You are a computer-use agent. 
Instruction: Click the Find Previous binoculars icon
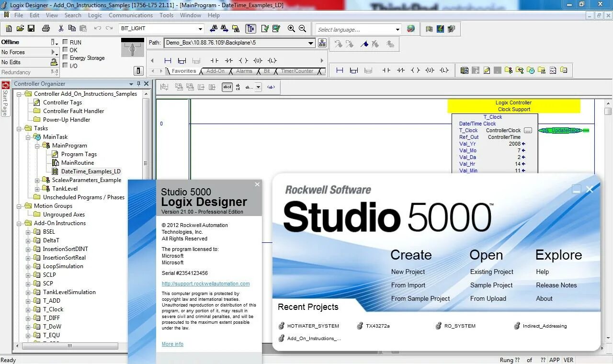tap(213, 29)
